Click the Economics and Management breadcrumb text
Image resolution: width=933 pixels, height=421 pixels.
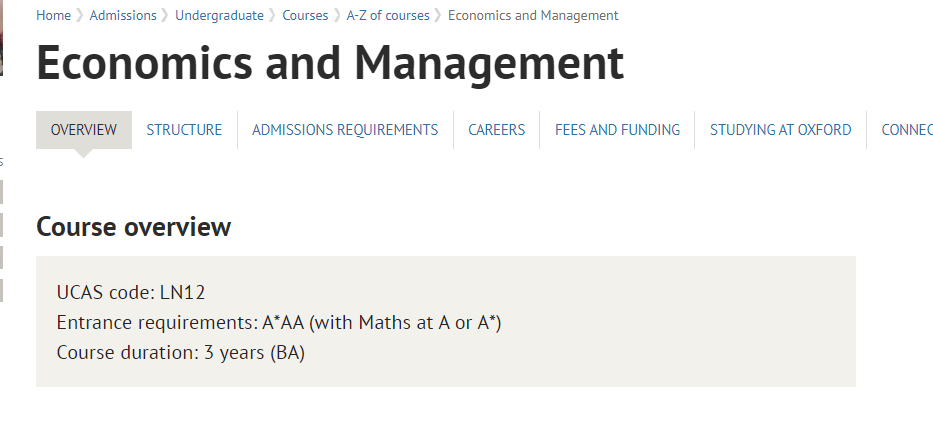point(533,15)
